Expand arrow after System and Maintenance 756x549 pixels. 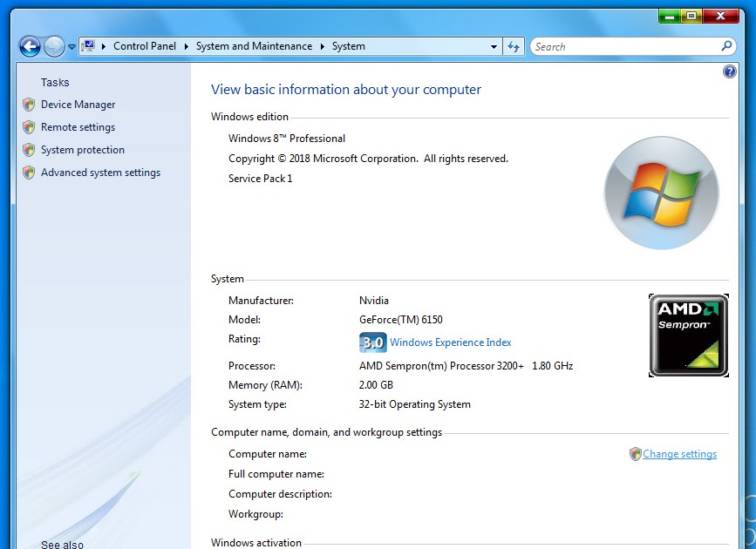tap(323, 46)
